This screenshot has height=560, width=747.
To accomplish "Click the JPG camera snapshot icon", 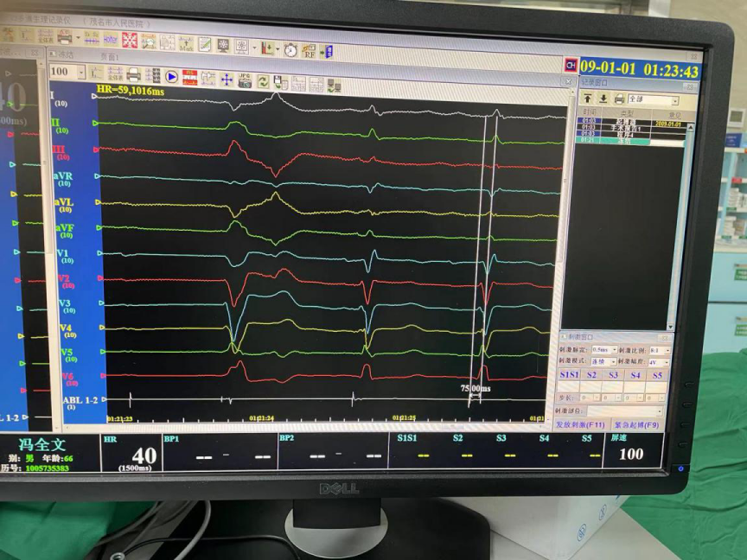I will (x=245, y=79).
